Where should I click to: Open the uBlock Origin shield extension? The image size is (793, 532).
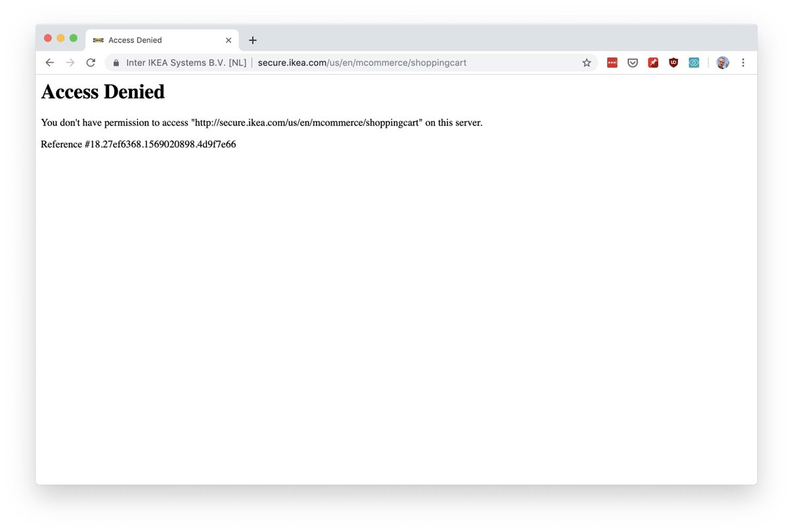[x=673, y=63]
